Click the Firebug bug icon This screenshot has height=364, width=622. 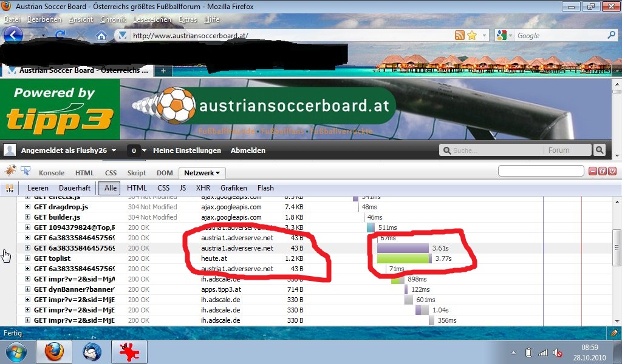tap(10, 170)
